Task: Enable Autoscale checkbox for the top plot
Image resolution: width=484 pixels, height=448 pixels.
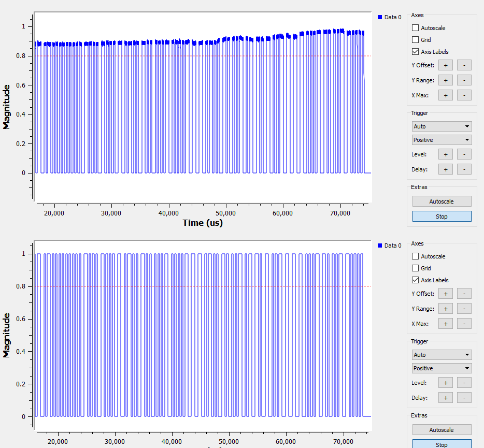Action: (415, 28)
